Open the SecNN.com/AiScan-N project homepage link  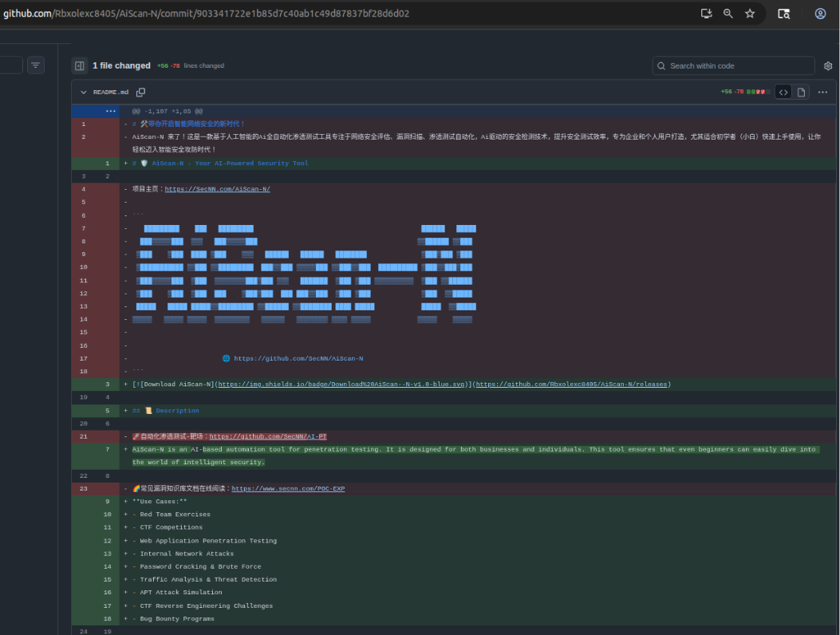217,189
